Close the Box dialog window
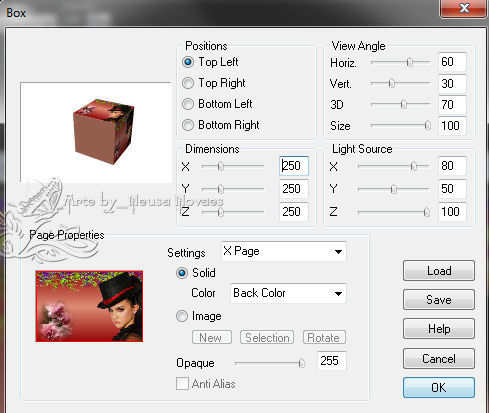Image resolution: width=489 pixels, height=413 pixels. tap(464, 8)
